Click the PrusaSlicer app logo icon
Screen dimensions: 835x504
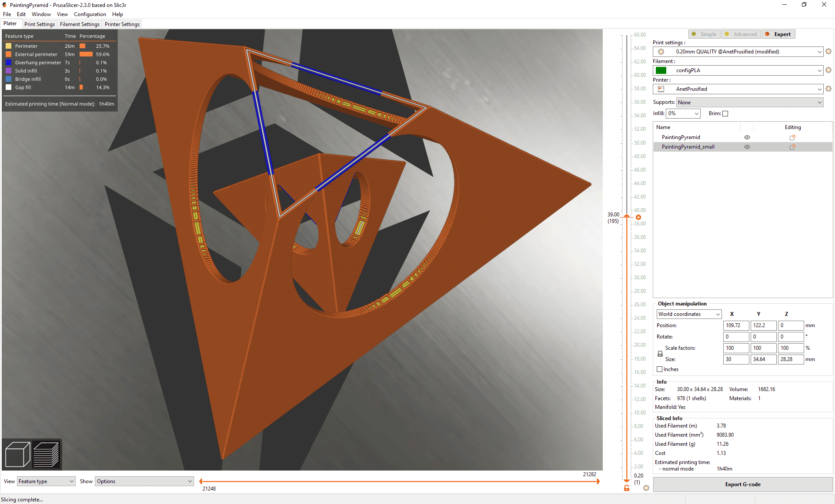pos(4,5)
